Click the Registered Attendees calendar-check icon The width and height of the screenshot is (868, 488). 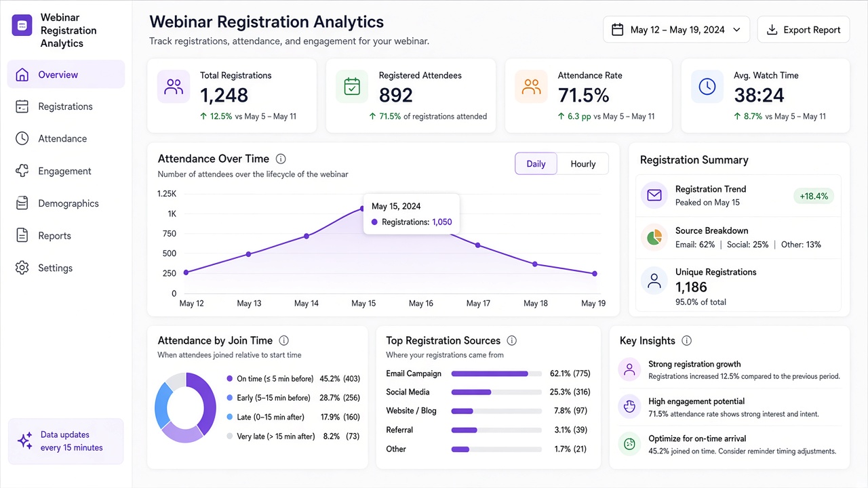(x=352, y=87)
